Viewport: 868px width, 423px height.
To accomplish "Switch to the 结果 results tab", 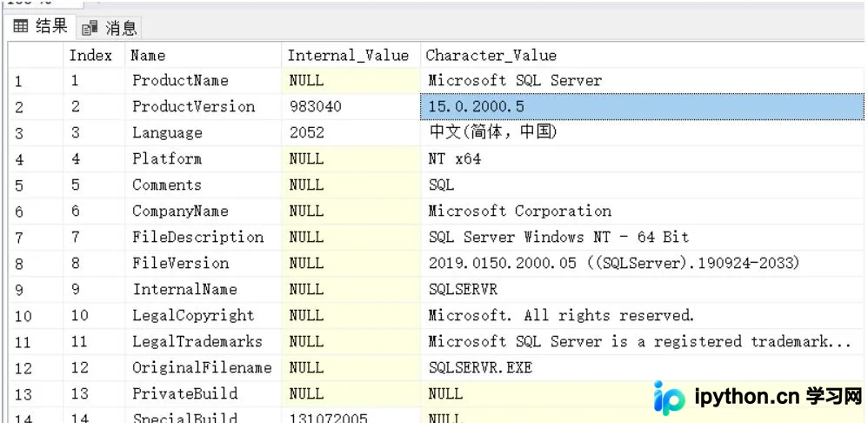I will (40, 27).
